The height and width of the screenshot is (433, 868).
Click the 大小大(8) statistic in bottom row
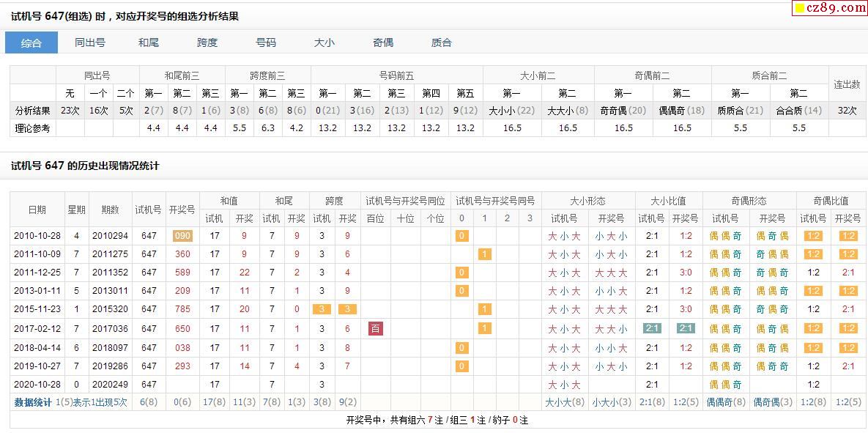click(x=565, y=402)
